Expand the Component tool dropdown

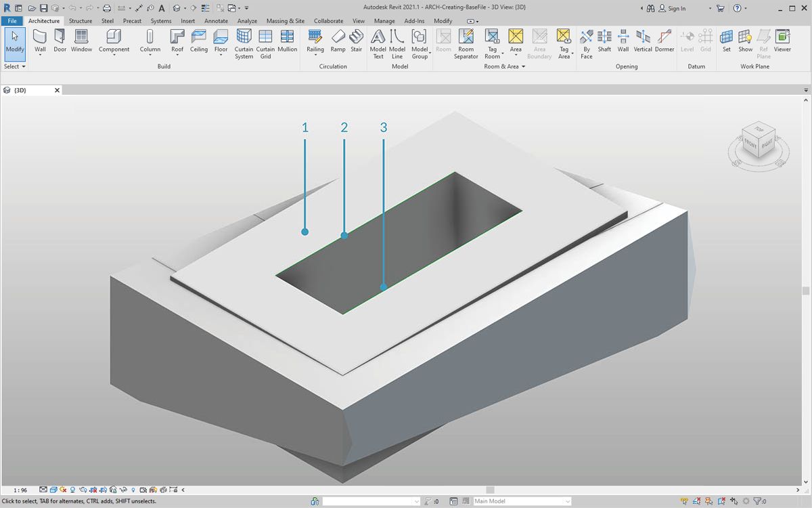(114, 53)
